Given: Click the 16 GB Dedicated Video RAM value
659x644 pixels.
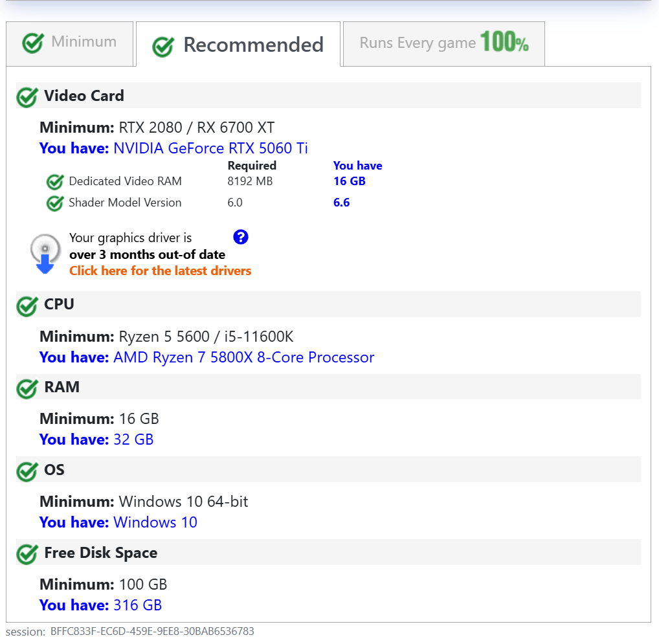Looking at the screenshot, I should coord(350,181).
